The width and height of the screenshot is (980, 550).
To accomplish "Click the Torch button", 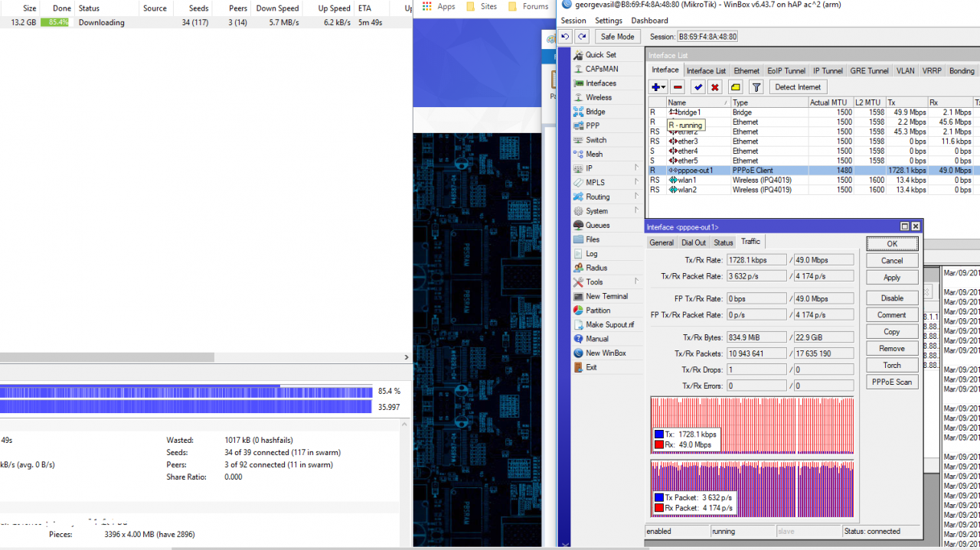I will tap(892, 365).
